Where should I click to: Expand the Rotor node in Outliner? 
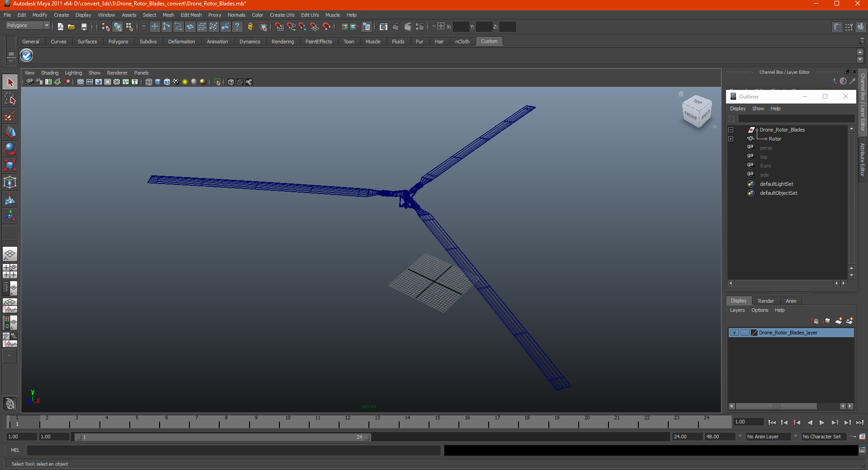(x=731, y=139)
